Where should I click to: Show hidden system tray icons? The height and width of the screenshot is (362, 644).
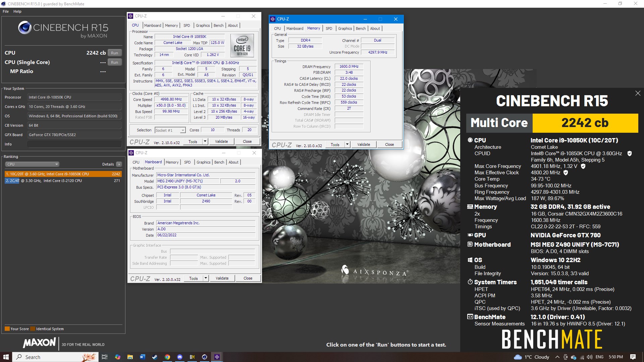click(x=557, y=357)
